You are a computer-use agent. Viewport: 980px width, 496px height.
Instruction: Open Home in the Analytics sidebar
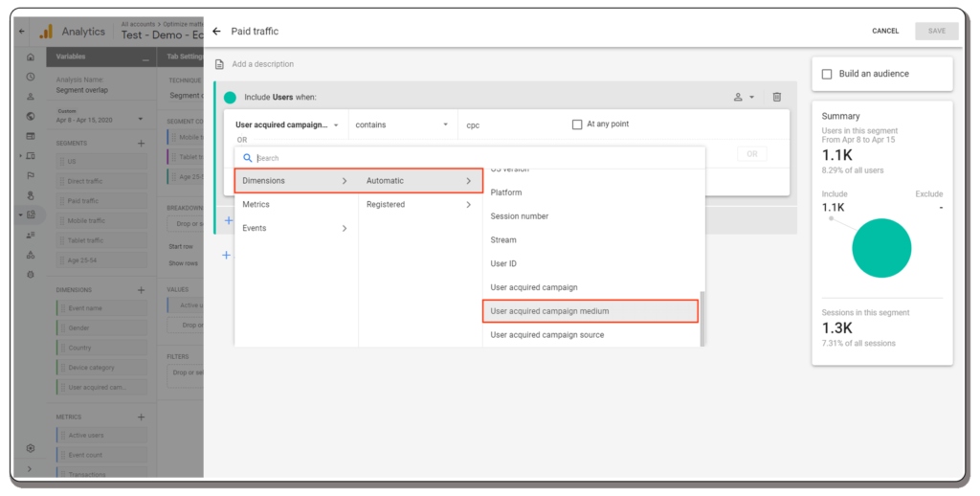31,56
